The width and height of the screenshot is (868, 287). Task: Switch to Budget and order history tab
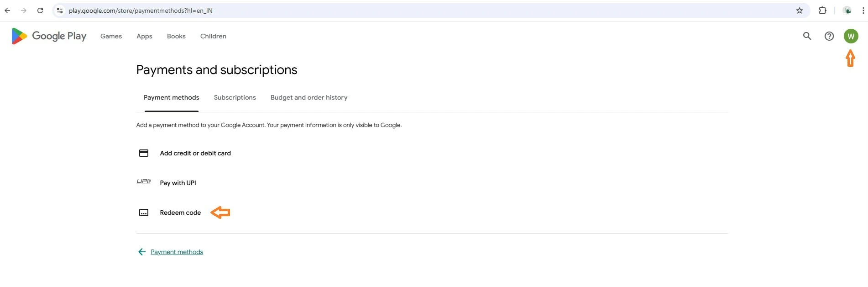(x=309, y=97)
